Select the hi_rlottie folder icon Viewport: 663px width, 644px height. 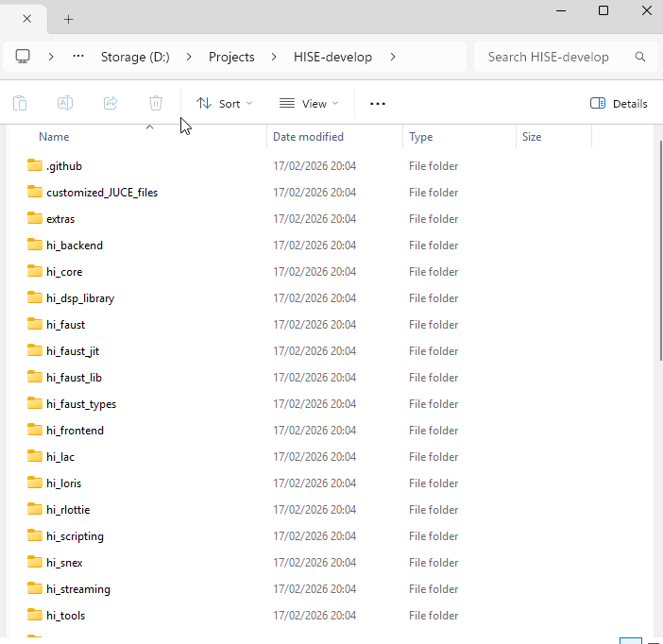click(35, 509)
